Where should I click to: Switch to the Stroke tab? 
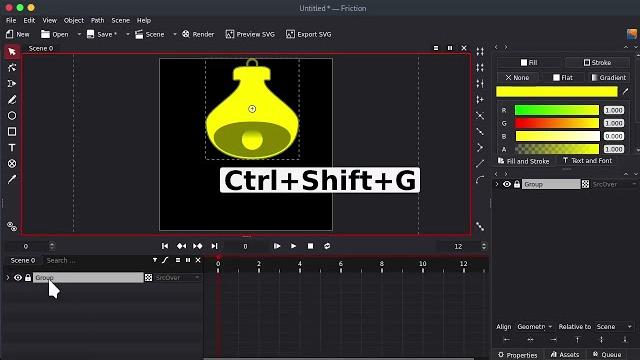click(x=597, y=62)
